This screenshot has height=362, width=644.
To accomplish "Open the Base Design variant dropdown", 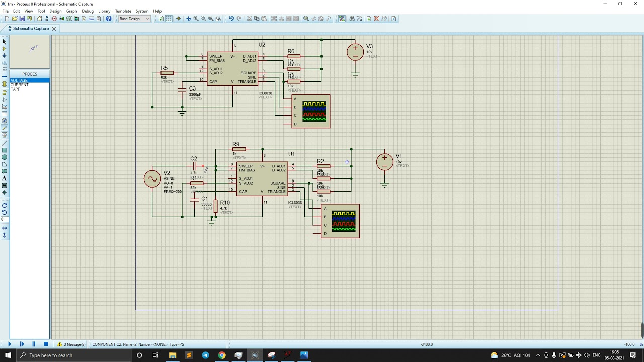I will click(134, 19).
